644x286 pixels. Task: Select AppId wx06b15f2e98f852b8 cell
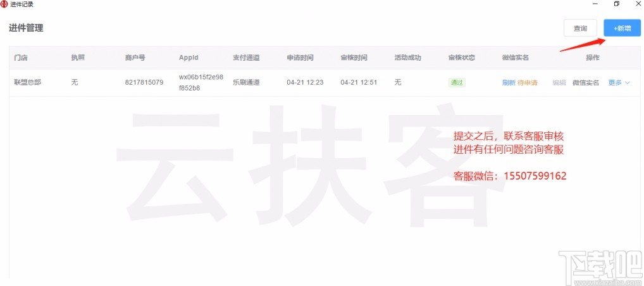click(201, 82)
